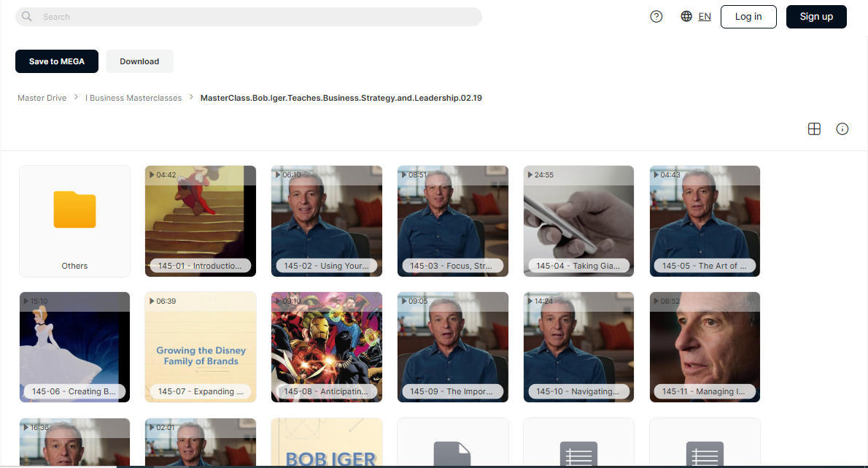Open video 145-02 Using Your thumbnail
This screenshot has height=468, width=868.
point(327,221)
